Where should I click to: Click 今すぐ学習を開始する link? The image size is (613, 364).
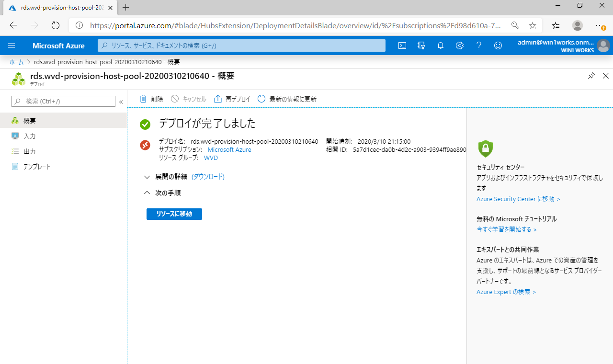[x=507, y=230]
